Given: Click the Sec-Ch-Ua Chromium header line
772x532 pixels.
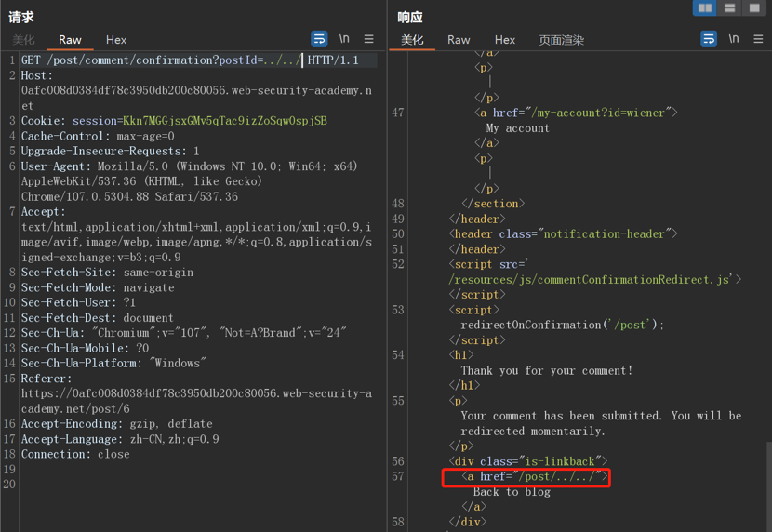Looking at the screenshot, I should coord(184,333).
